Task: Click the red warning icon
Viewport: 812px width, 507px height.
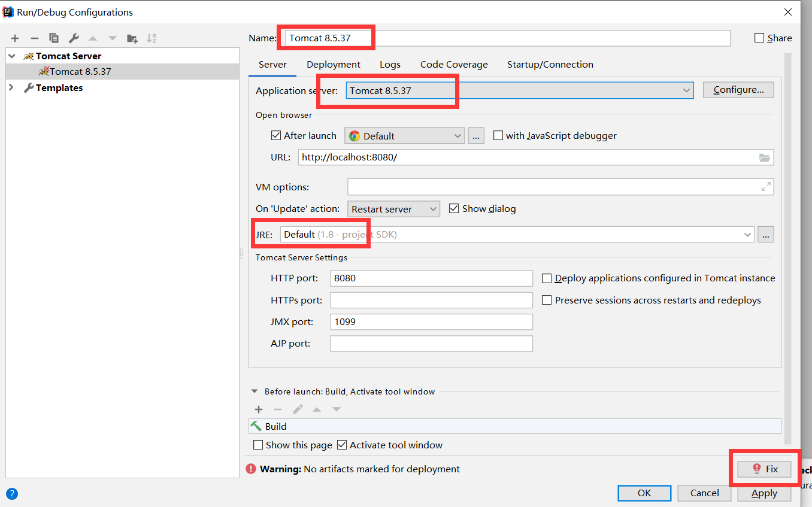Action: 251,469
